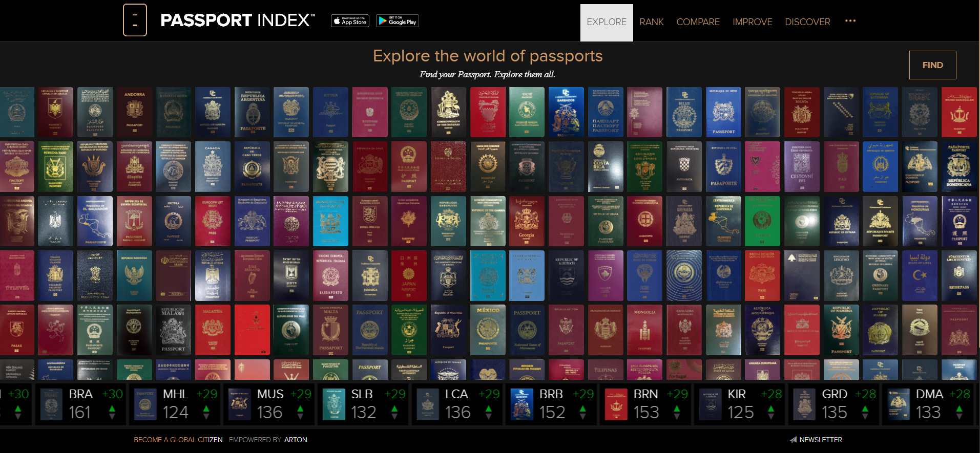Open the ARTON link in footer
Viewport: 980px width, 453px height.
click(x=296, y=440)
